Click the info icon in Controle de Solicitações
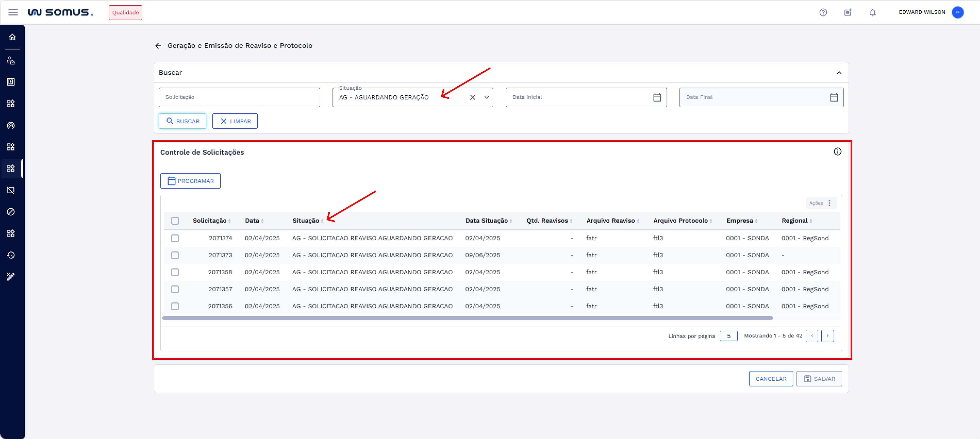 (x=837, y=152)
